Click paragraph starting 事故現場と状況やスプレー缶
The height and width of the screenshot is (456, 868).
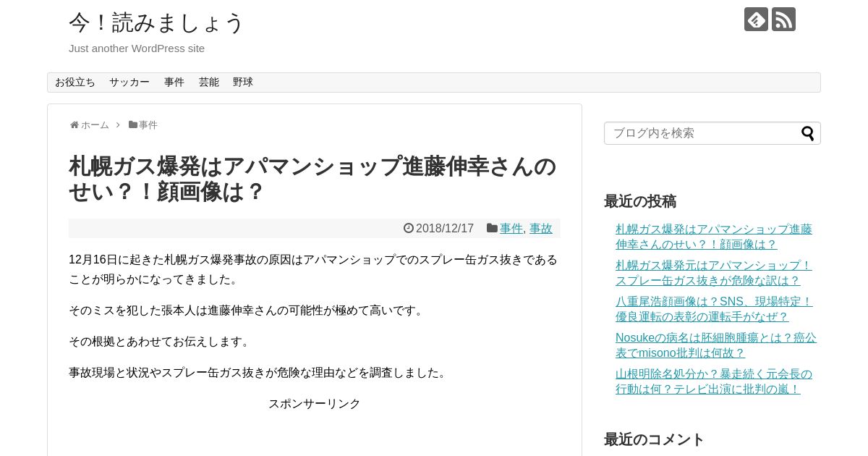point(260,373)
